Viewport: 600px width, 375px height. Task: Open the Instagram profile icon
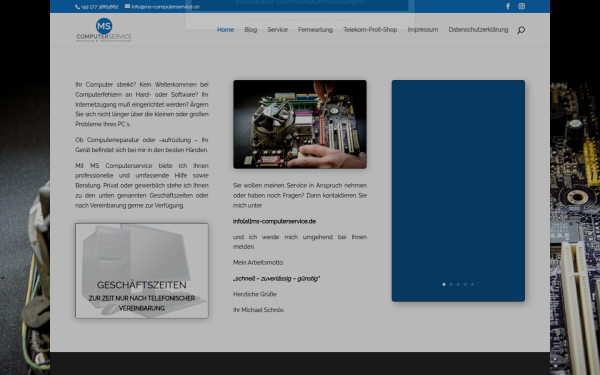point(522,6)
